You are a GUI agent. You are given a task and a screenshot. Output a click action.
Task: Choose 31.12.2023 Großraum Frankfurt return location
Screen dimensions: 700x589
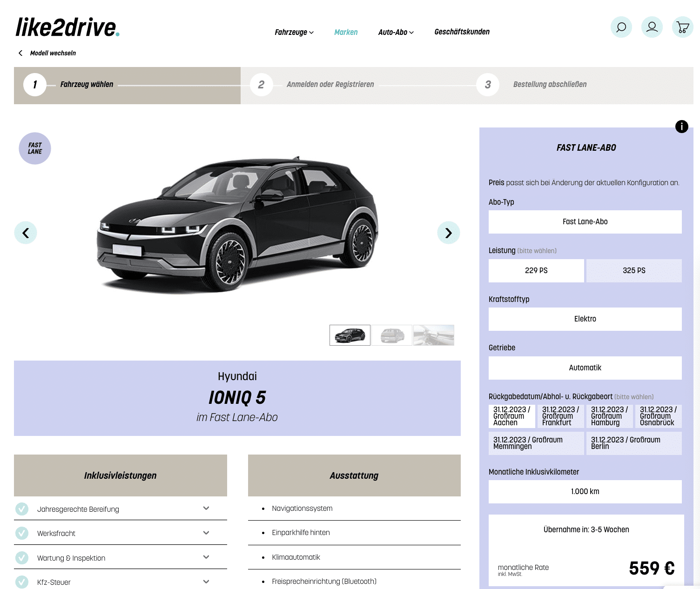[x=561, y=416]
